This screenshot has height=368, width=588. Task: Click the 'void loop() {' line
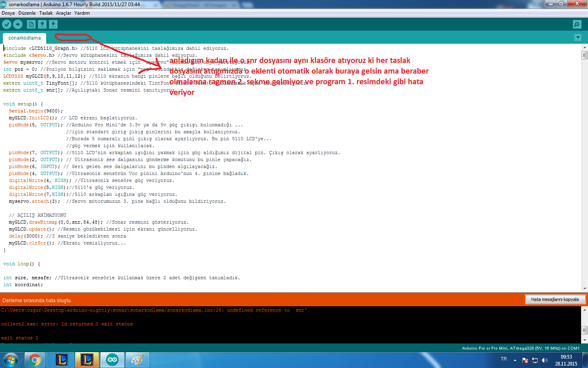(22, 264)
